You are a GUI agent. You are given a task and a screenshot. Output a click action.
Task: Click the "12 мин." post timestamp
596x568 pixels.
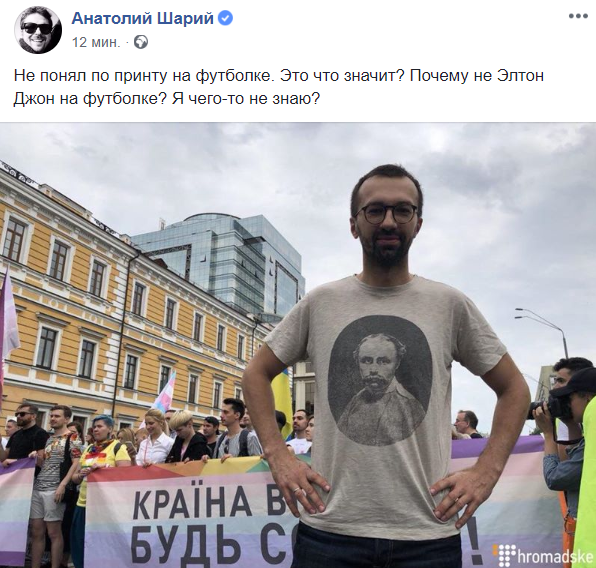(x=96, y=42)
